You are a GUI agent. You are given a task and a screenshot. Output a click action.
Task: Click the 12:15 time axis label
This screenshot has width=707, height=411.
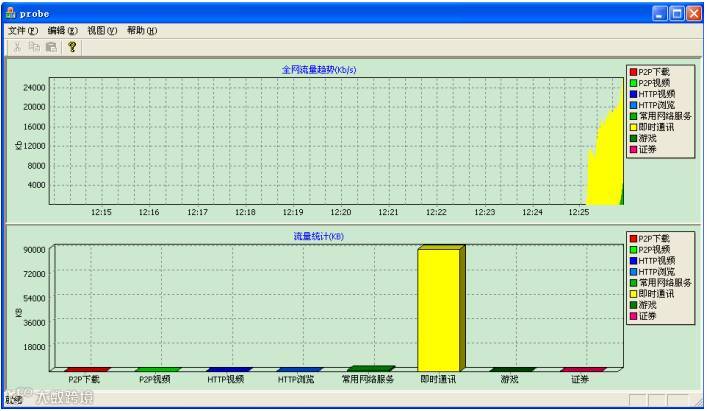101,212
